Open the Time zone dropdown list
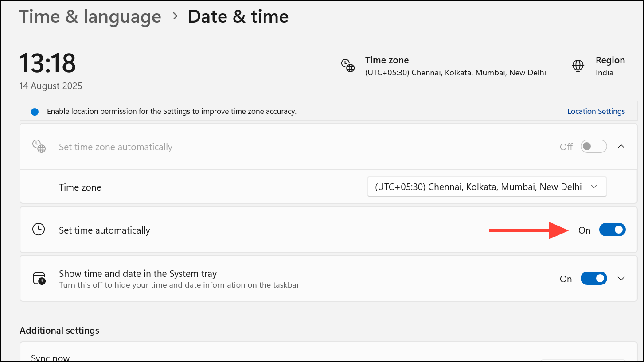This screenshot has height=362, width=644. [x=487, y=187]
